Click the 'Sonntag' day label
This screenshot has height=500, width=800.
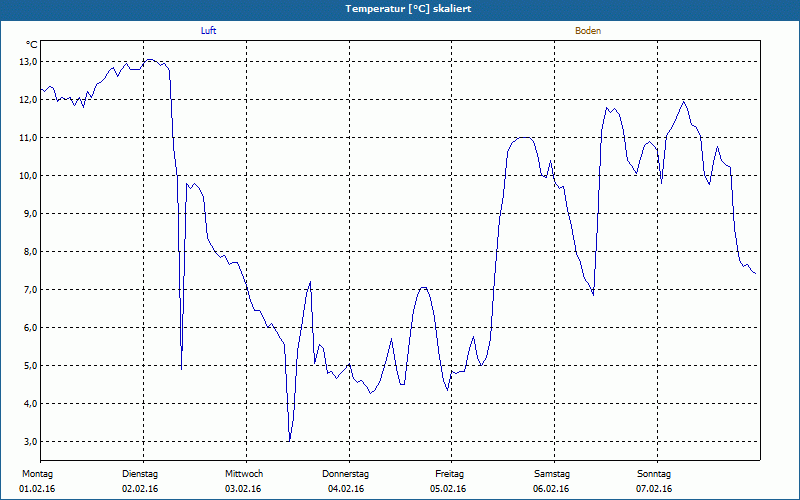tap(654, 474)
